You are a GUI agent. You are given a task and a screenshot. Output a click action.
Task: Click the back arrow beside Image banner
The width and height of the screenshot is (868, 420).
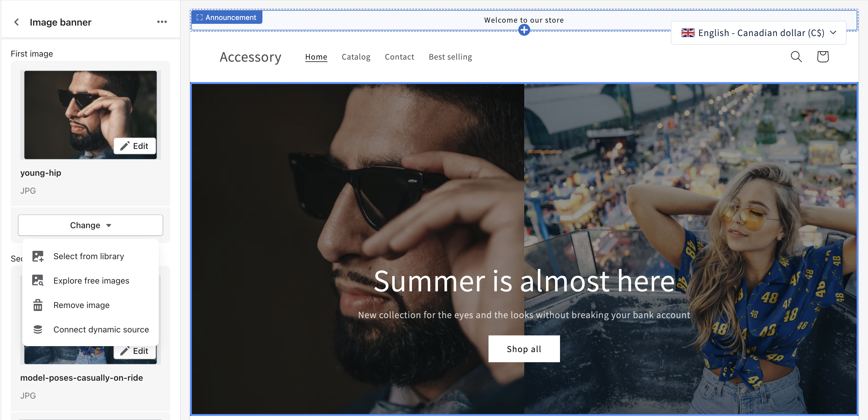[x=16, y=22]
